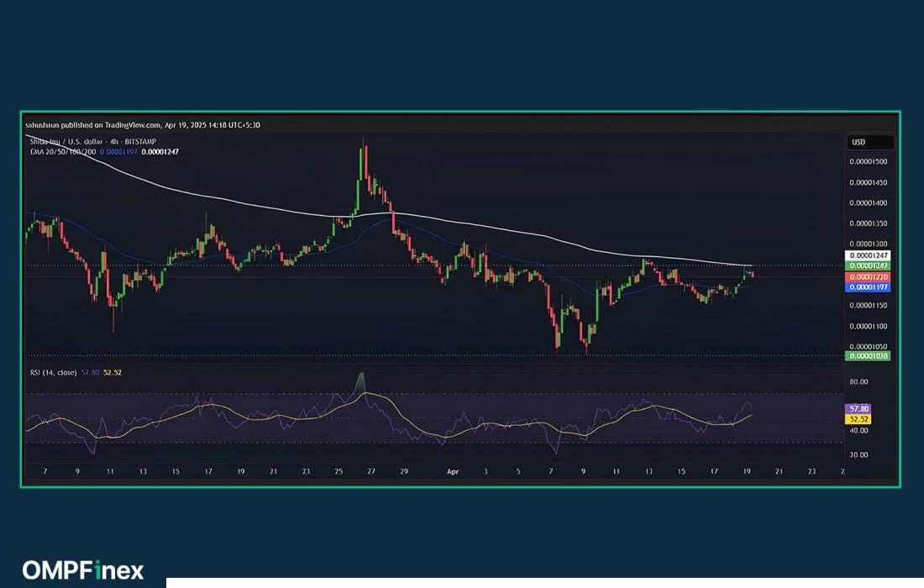The width and height of the screenshot is (924, 588).
Task: Click the 80.00 level on RSI scale
Action: pyautogui.click(x=858, y=381)
